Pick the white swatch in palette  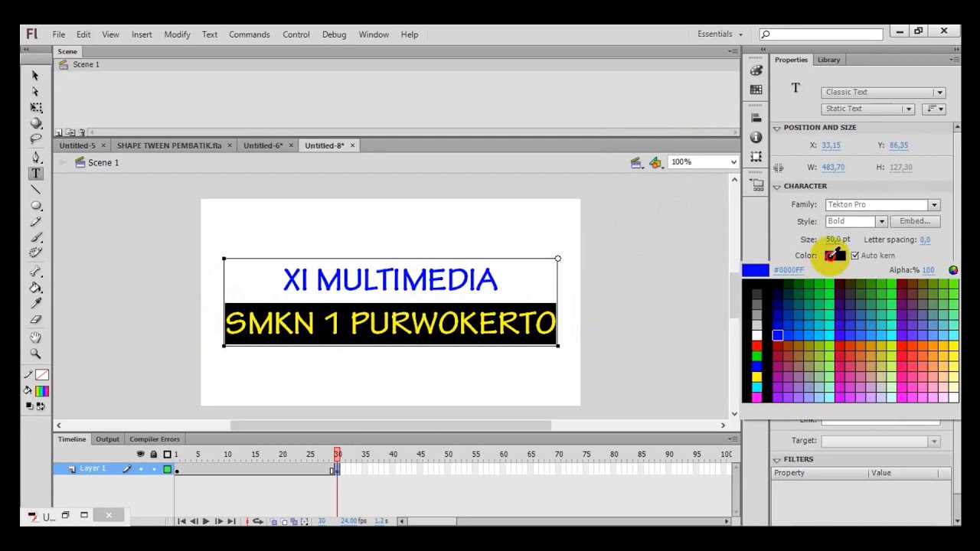(x=757, y=335)
